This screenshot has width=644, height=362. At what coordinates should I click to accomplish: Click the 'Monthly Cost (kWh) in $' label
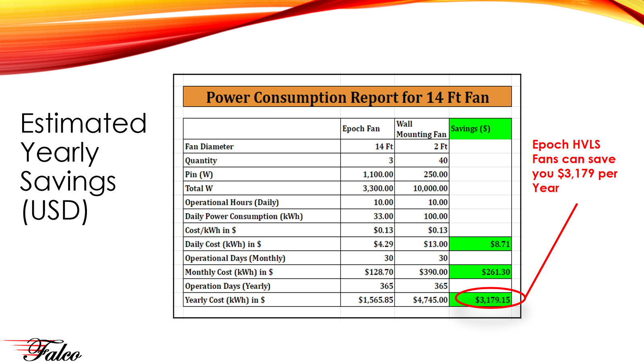[229, 272]
